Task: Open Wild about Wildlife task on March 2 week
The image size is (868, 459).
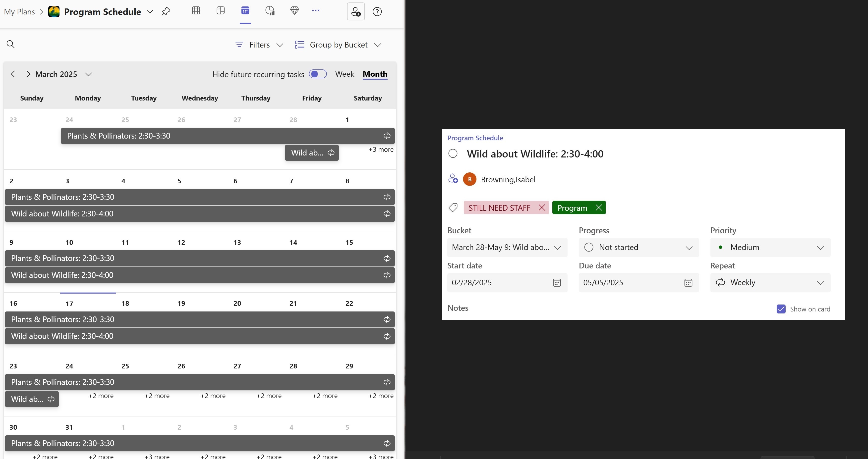Action: 199,213
